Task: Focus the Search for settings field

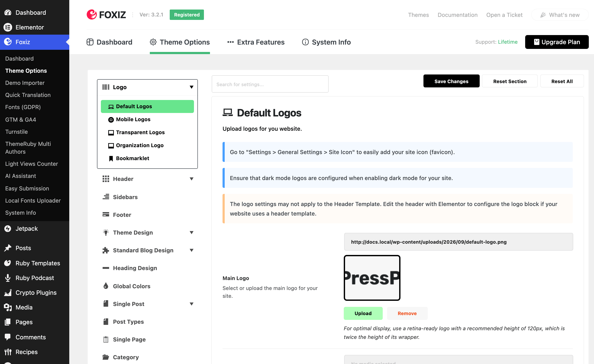Action: click(x=270, y=84)
